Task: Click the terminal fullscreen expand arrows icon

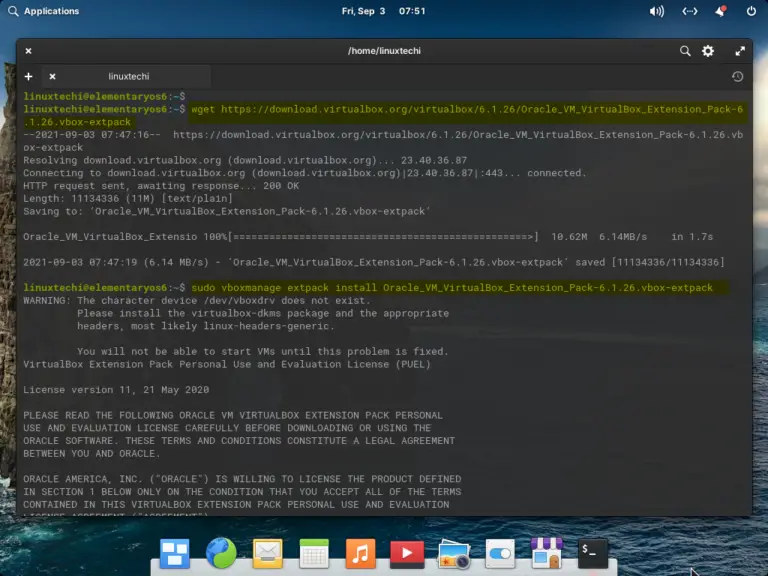Action: 740,51
